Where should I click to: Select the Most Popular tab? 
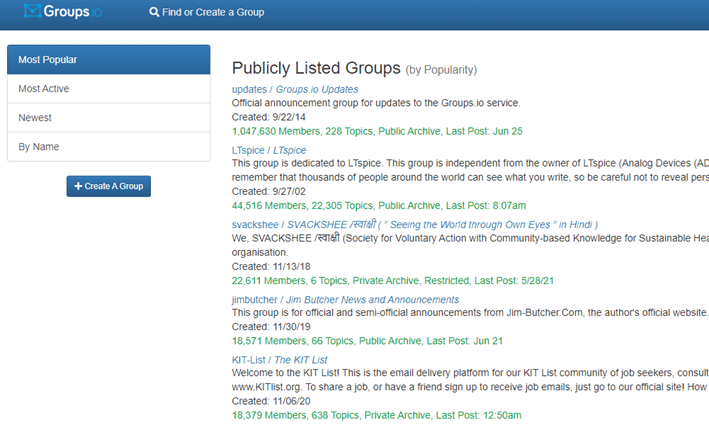[109, 60]
